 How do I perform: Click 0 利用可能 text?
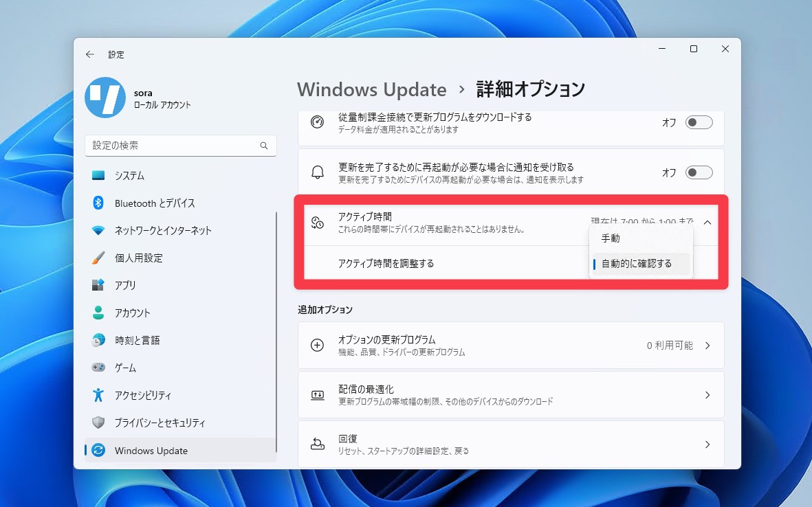click(x=670, y=345)
